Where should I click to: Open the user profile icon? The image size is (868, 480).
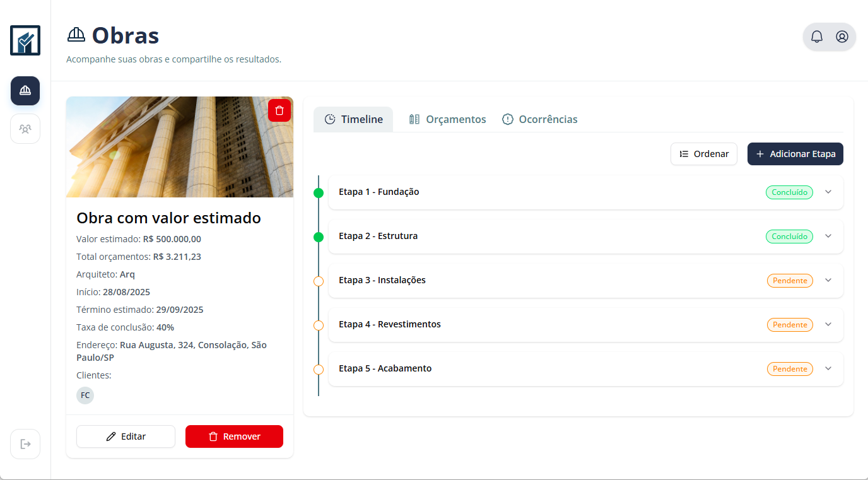[x=842, y=37]
